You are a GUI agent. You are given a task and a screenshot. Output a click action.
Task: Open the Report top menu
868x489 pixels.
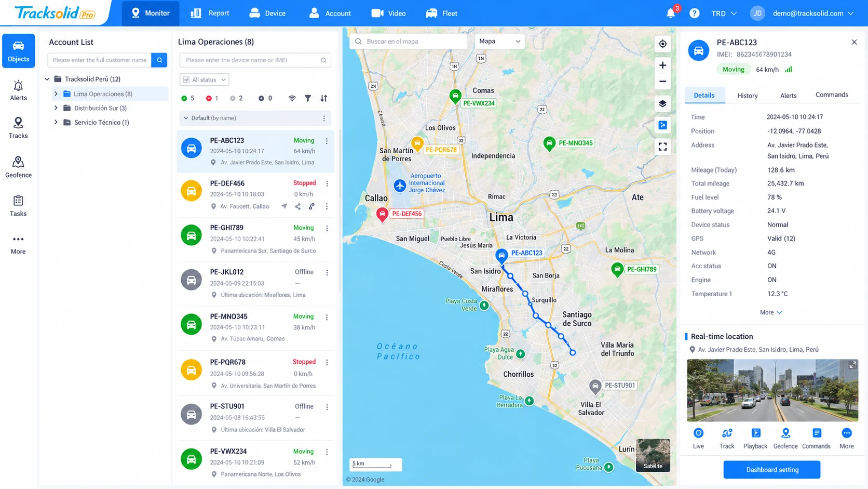point(210,14)
